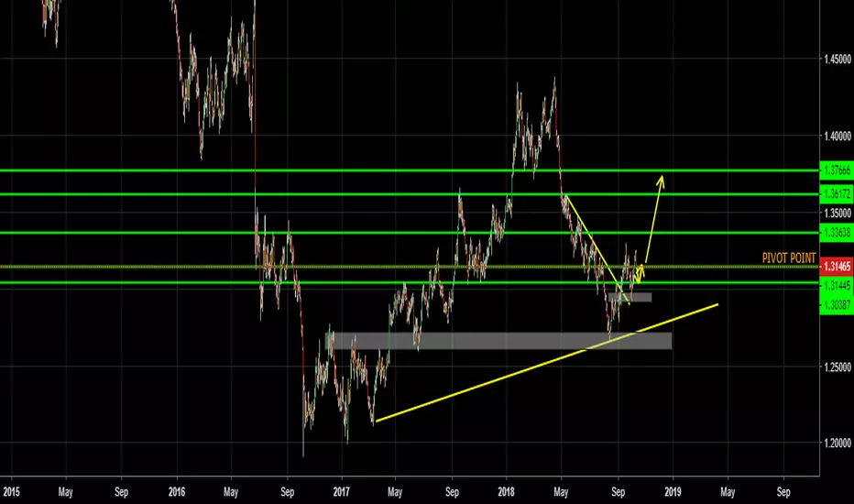This screenshot has width=854, height=504.
Task: Click the 1.45000 price axis value
Action: click(838, 59)
